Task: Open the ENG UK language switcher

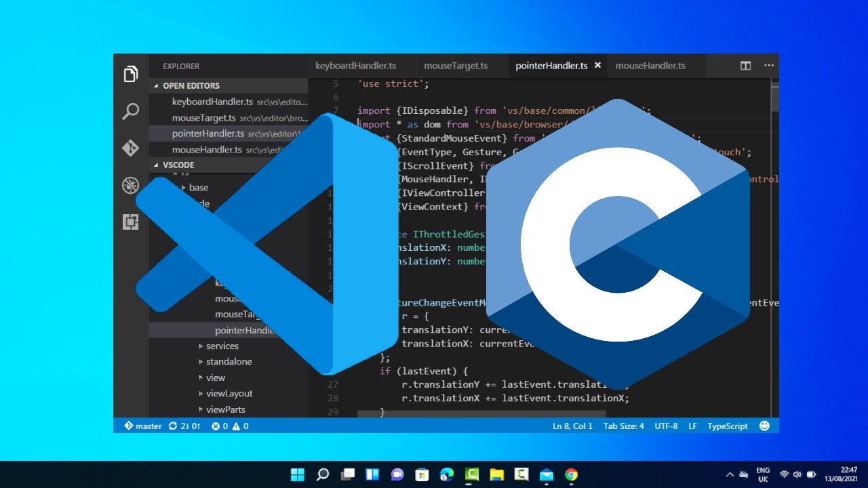Action: [x=763, y=474]
